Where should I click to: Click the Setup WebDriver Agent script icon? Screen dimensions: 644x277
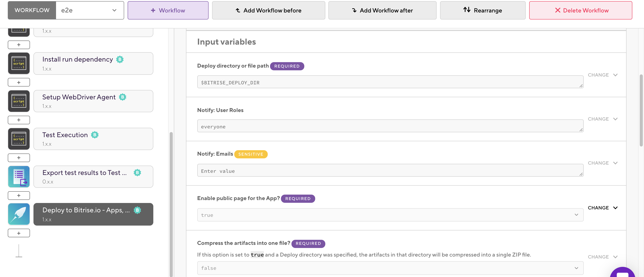(x=19, y=101)
